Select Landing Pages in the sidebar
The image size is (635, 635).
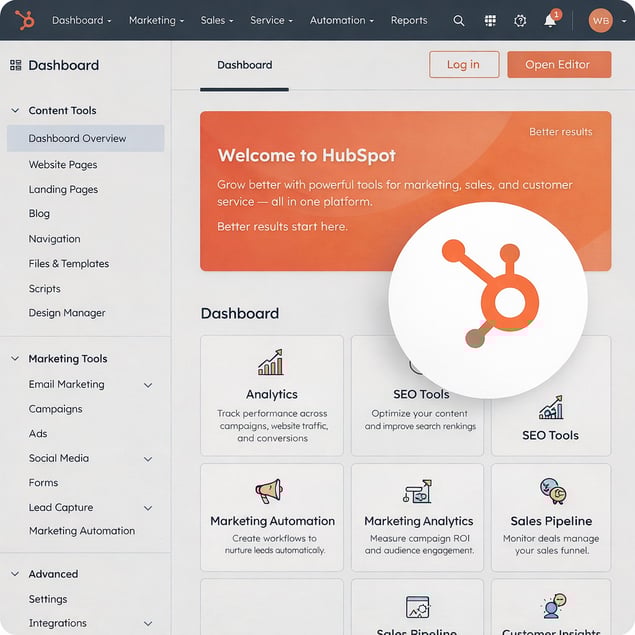tap(63, 189)
